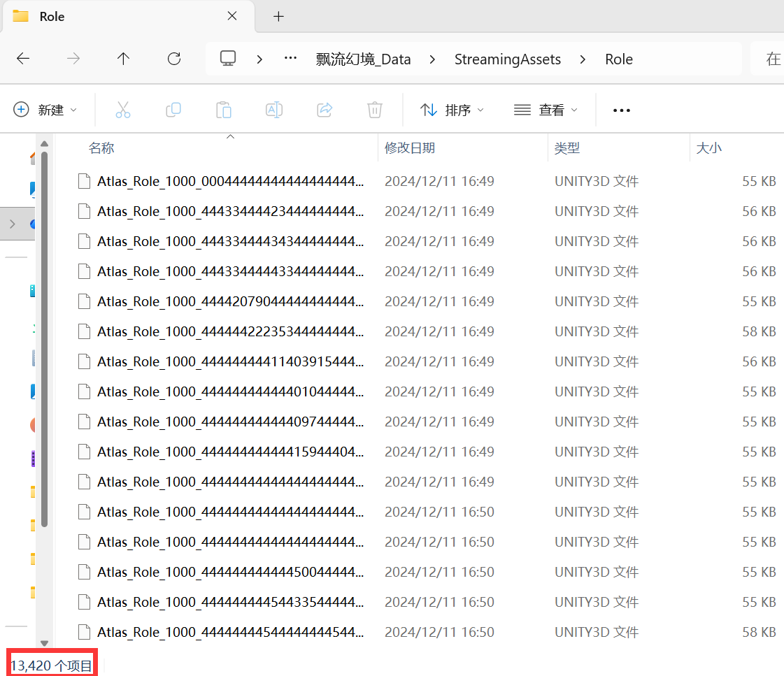Click the Paste clipboard icon

tap(224, 110)
